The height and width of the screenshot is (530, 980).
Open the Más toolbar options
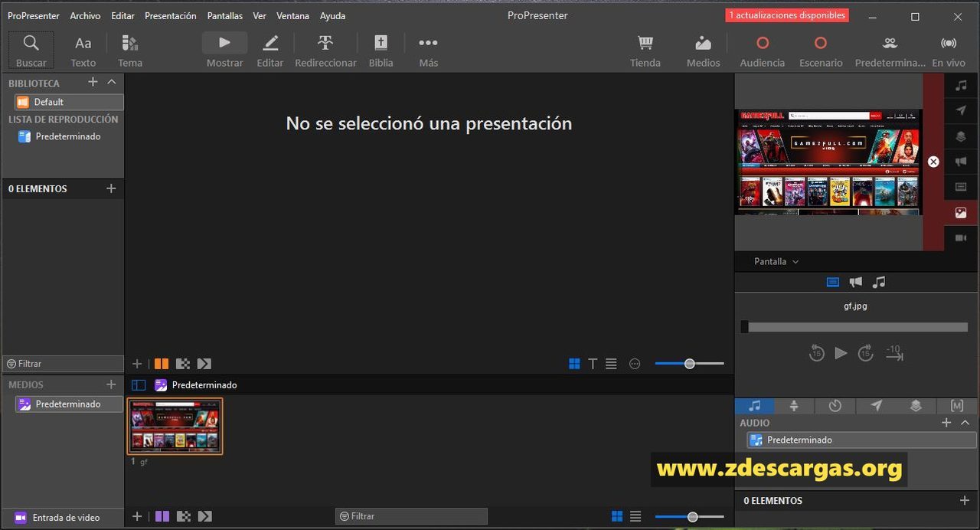[x=428, y=51]
